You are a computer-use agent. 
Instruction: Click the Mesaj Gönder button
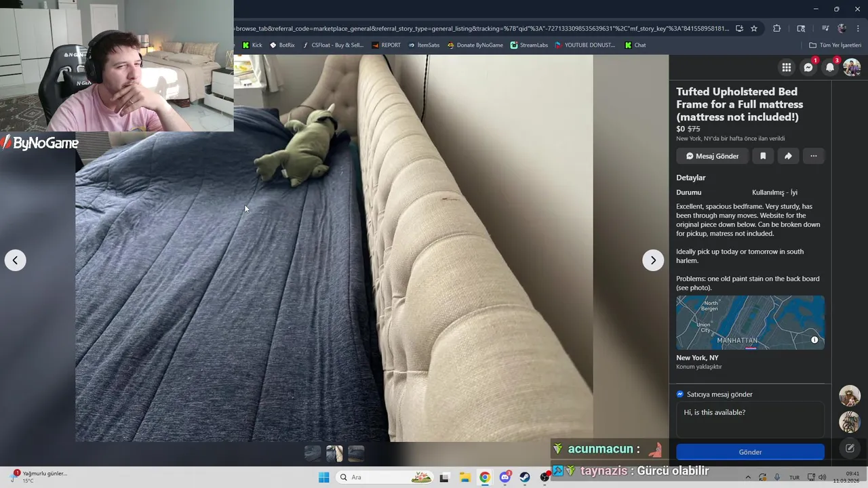point(712,156)
